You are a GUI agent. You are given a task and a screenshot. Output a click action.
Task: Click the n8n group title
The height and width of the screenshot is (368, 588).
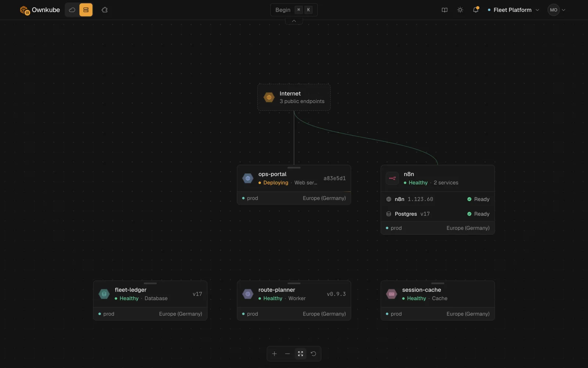point(409,174)
